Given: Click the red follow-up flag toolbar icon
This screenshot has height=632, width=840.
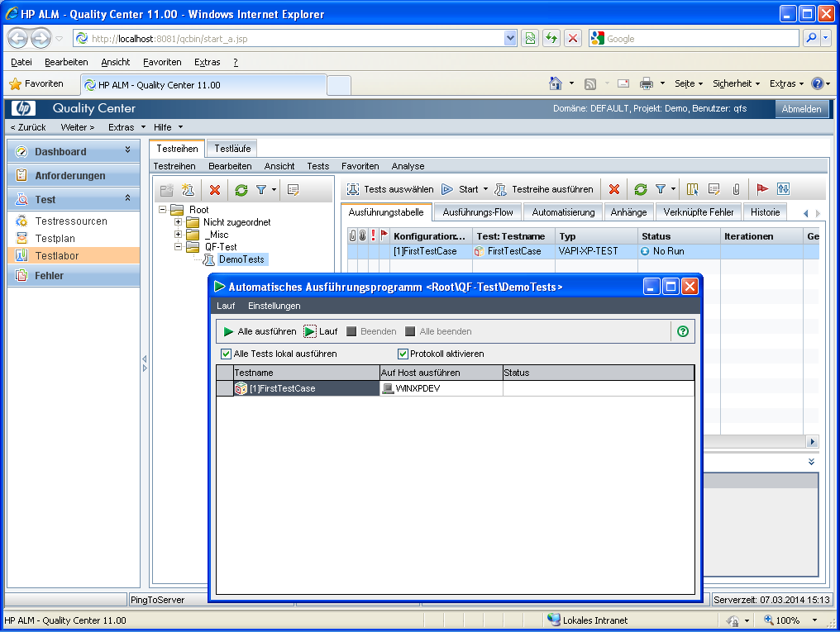Looking at the screenshot, I should [762, 189].
